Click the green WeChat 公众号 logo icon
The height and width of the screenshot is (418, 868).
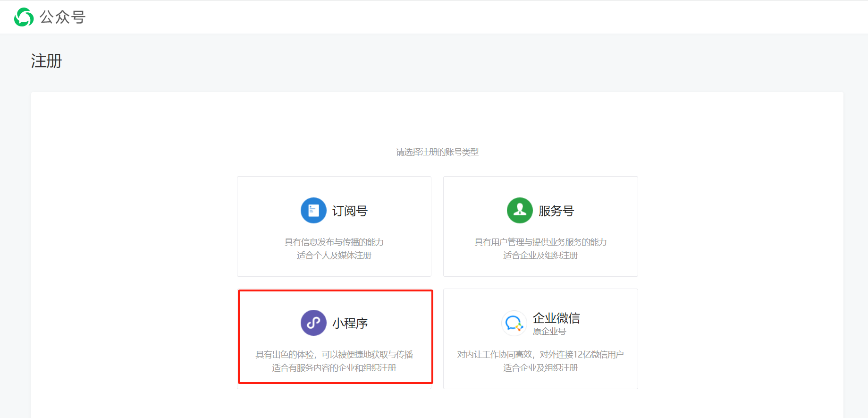click(24, 17)
